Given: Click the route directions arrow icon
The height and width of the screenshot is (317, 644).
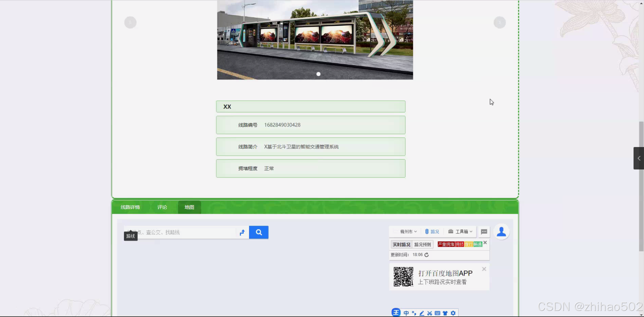Looking at the screenshot, I should point(242,232).
